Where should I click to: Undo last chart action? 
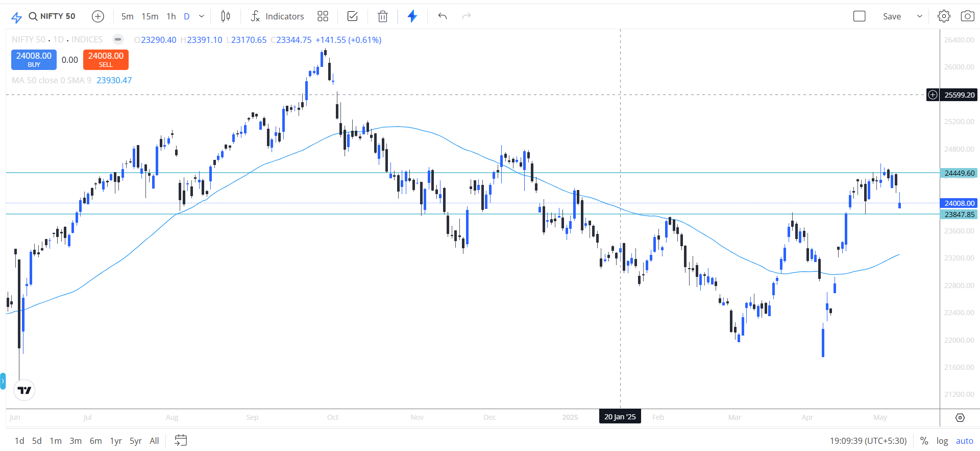pyautogui.click(x=443, y=16)
